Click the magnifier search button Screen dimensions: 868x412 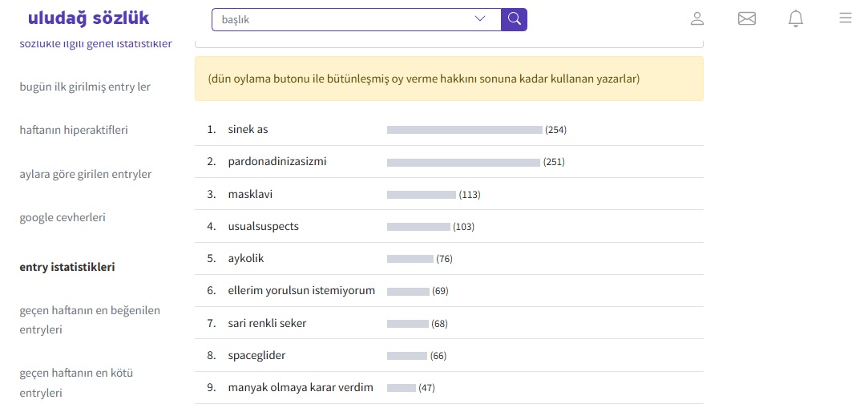[x=514, y=19]
